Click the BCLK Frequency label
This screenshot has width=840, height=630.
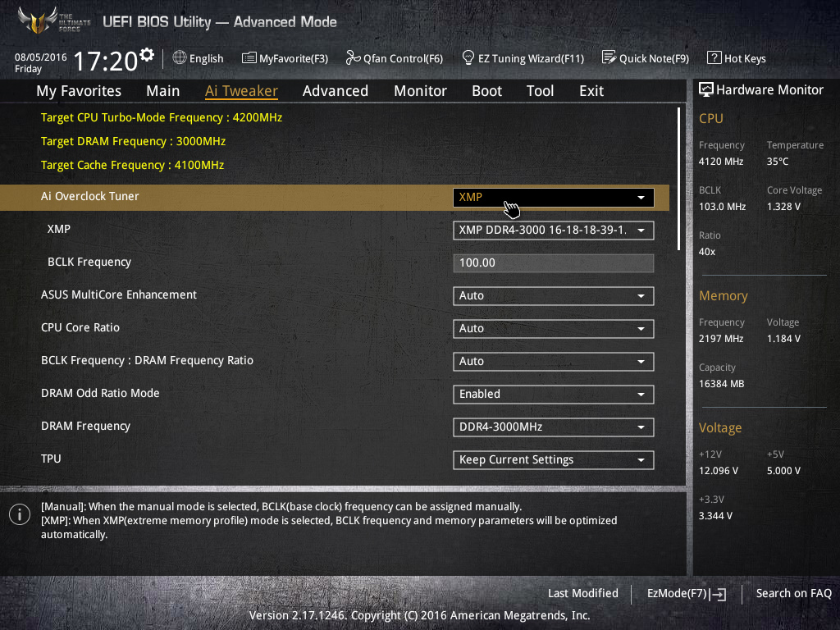[x=89, y=262]
